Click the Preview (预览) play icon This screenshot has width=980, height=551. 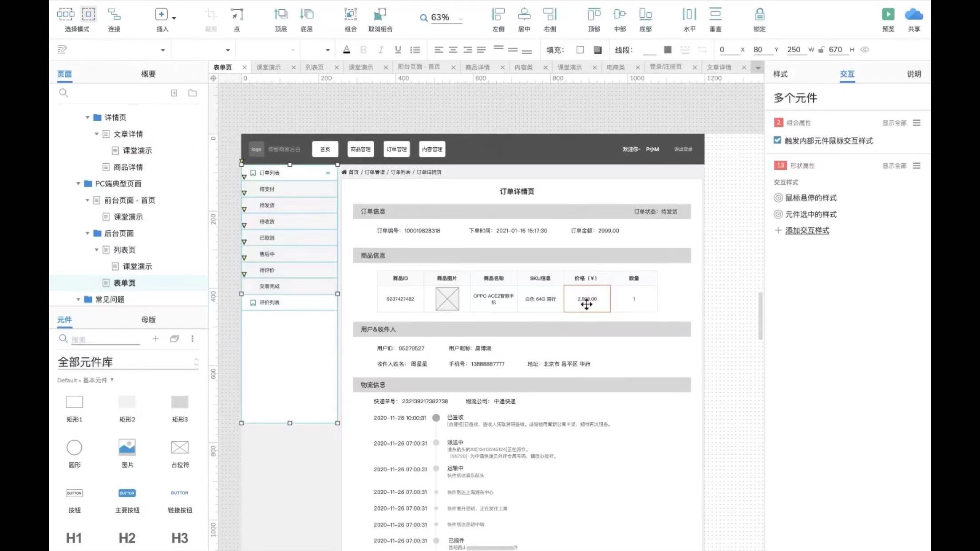coord(888,15)
